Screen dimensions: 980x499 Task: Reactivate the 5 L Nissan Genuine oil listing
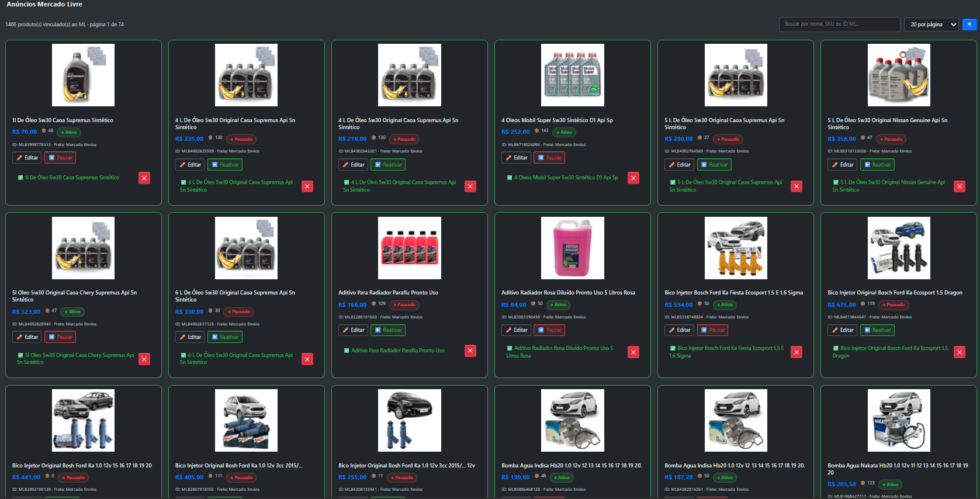877,165
